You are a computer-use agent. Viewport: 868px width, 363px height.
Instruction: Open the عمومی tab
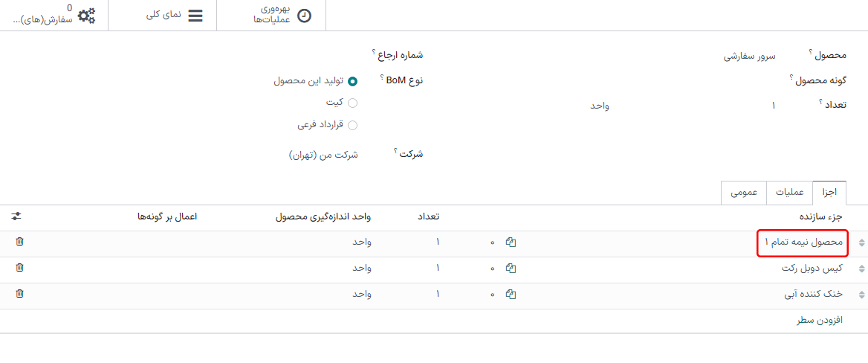click(744, 192)
